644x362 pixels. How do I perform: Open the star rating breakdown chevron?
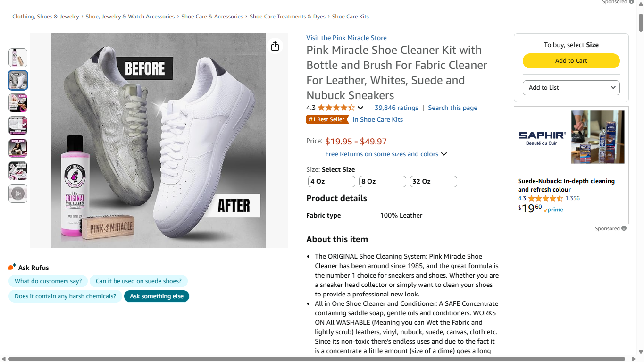(360, 108)
